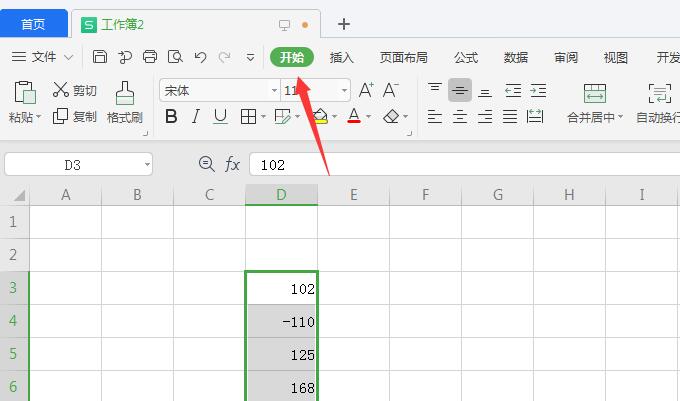Expand the font color dropdown arrow
680x401 pixels.
[368, 117]
